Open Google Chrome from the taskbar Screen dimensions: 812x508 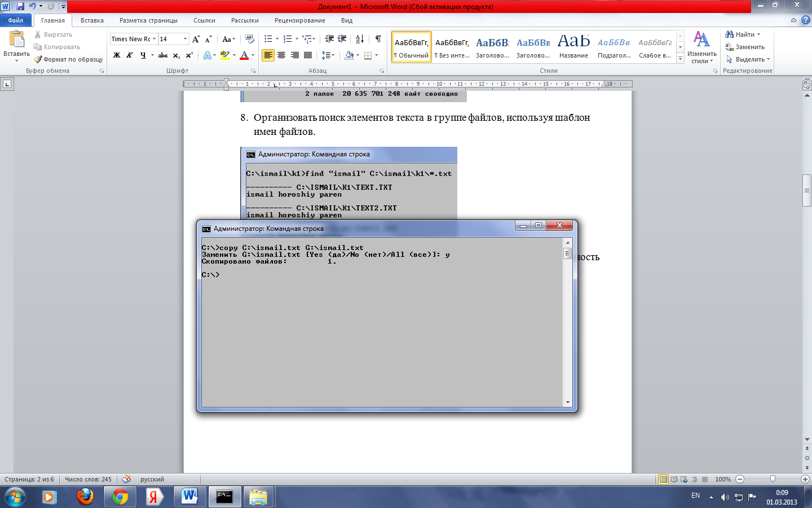[x=120, y=497]
